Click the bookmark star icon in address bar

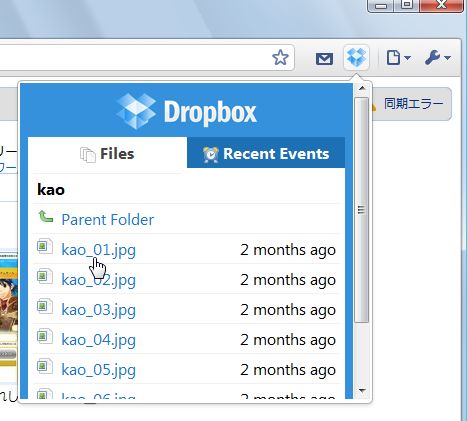(x=280, y=58)
